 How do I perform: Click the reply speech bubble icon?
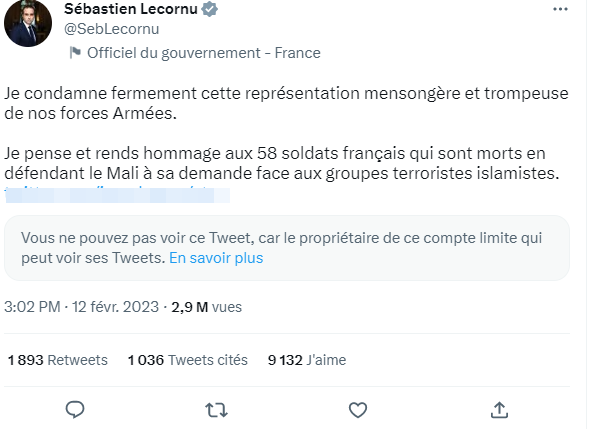(x=75, y=410)
